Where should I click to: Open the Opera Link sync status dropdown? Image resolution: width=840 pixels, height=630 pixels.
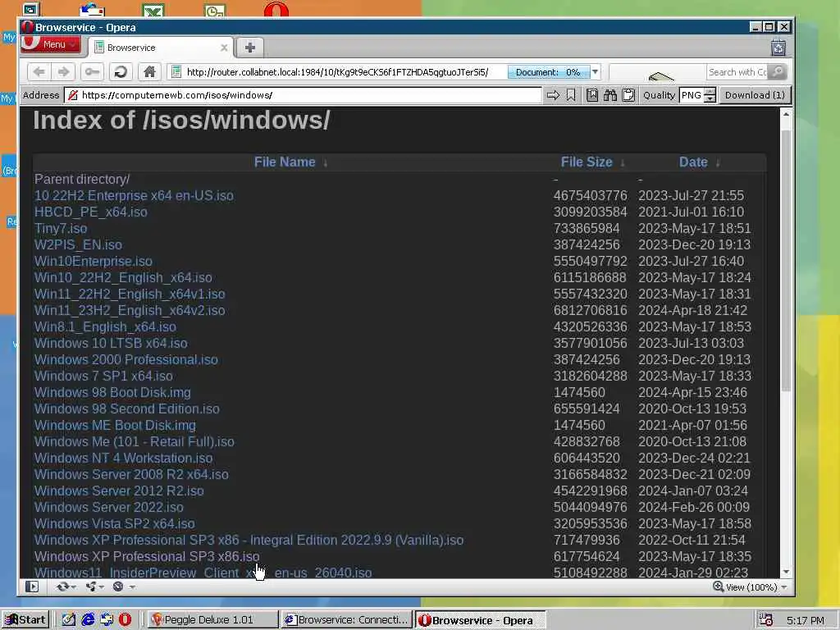[66, 587]
